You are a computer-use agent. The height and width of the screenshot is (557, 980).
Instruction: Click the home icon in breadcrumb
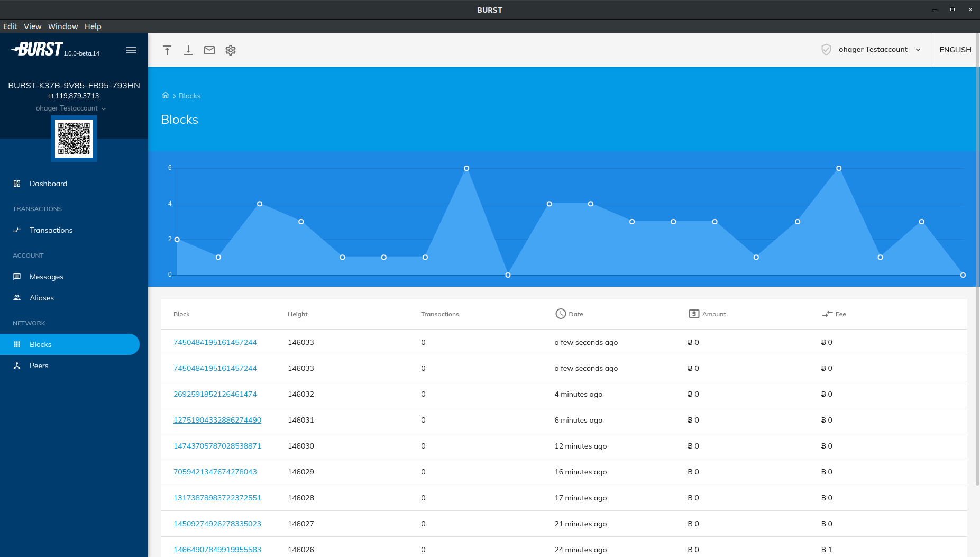[166, 95]
